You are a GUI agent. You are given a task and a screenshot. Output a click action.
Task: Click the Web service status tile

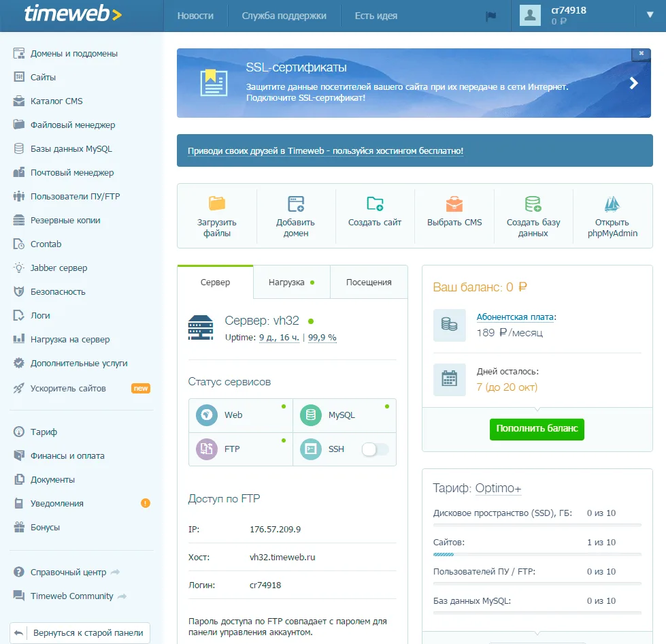(241, 415)
